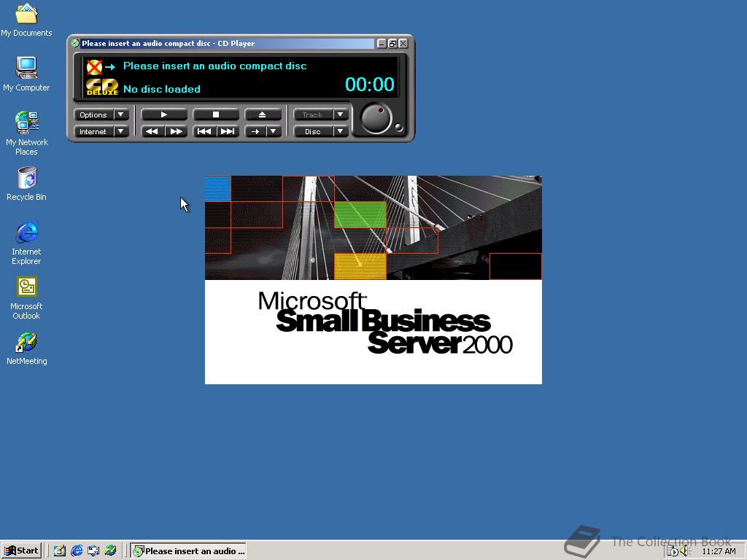Click the 11:27 AM system clock

coord(719,551)
